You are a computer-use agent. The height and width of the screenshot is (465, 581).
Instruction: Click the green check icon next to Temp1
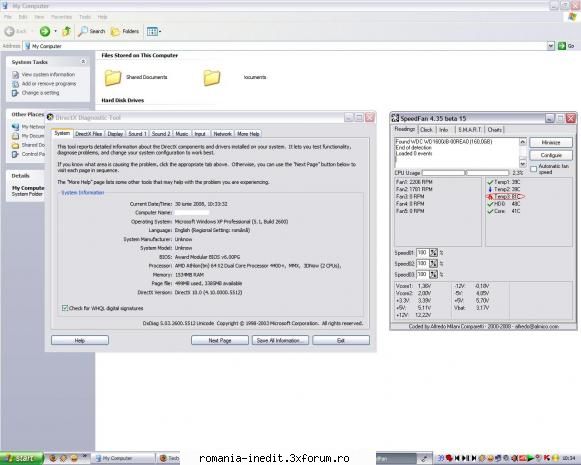[x=490, y=182]
